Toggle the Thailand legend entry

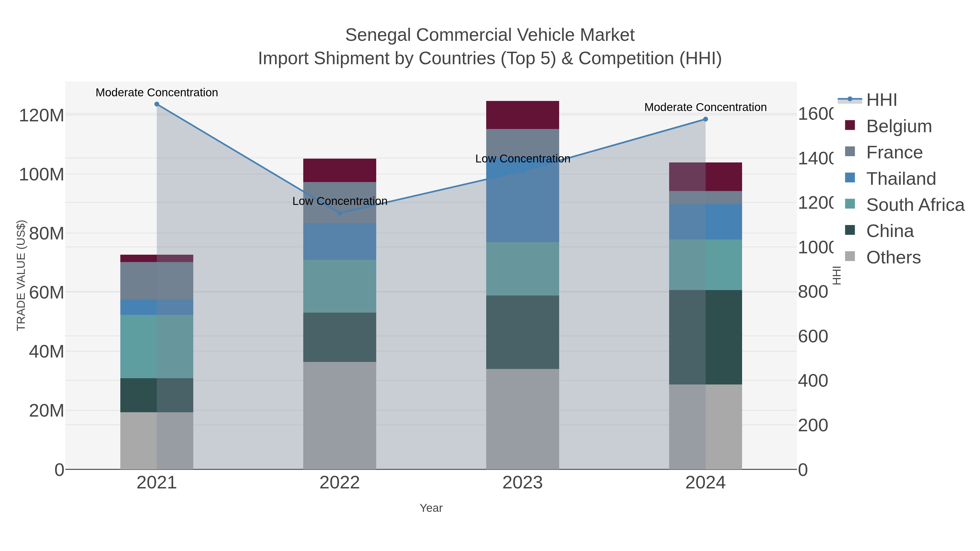click(x=890, y=178)
